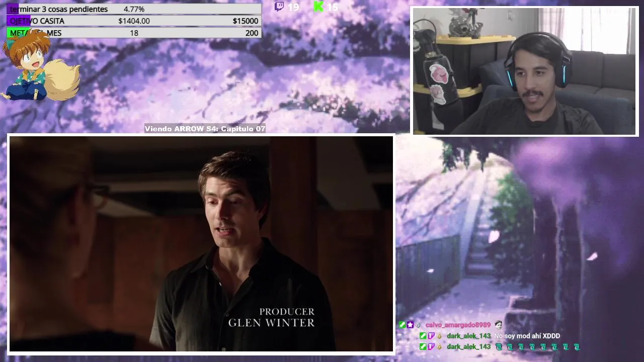Click the last teal emote in the last message

point(577,346)
